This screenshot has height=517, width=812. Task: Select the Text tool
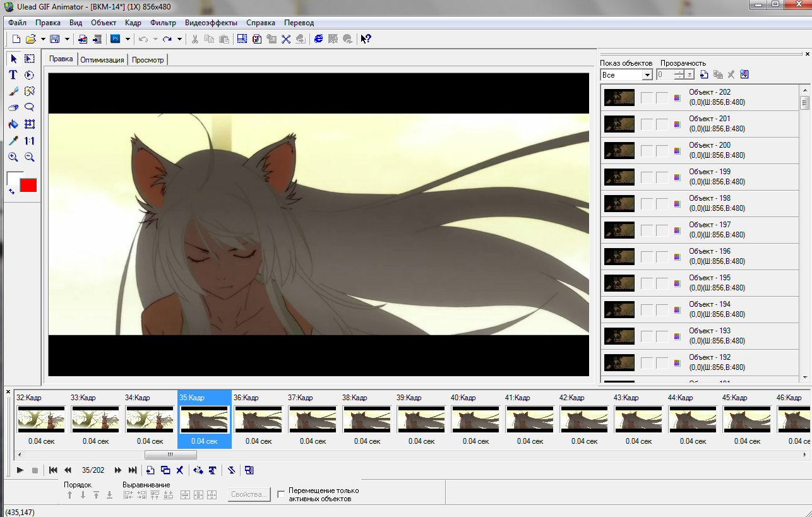coord(13,75)
